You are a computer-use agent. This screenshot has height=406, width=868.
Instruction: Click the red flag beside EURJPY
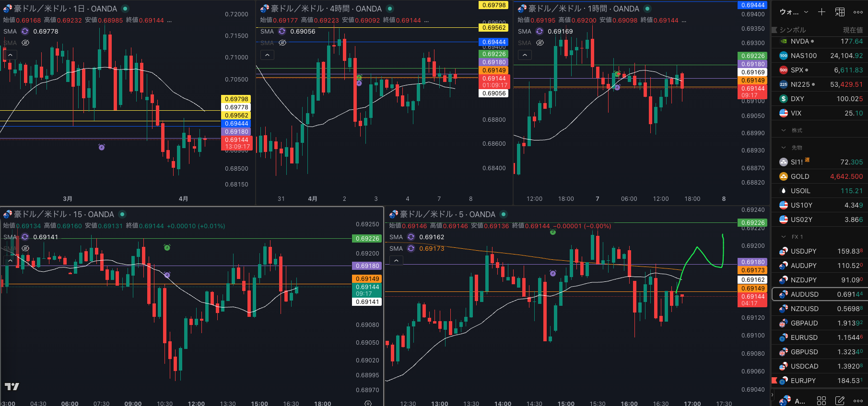coord(774,381)
